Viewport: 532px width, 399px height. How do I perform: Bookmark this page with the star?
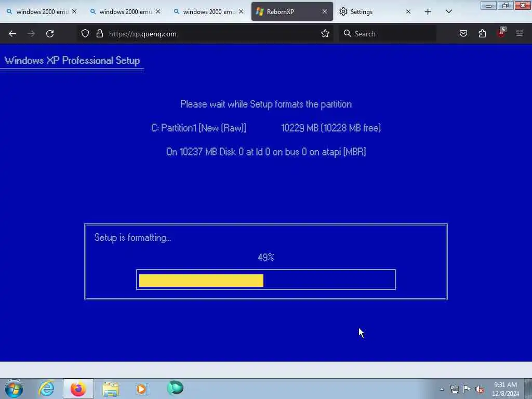[325, 33]
